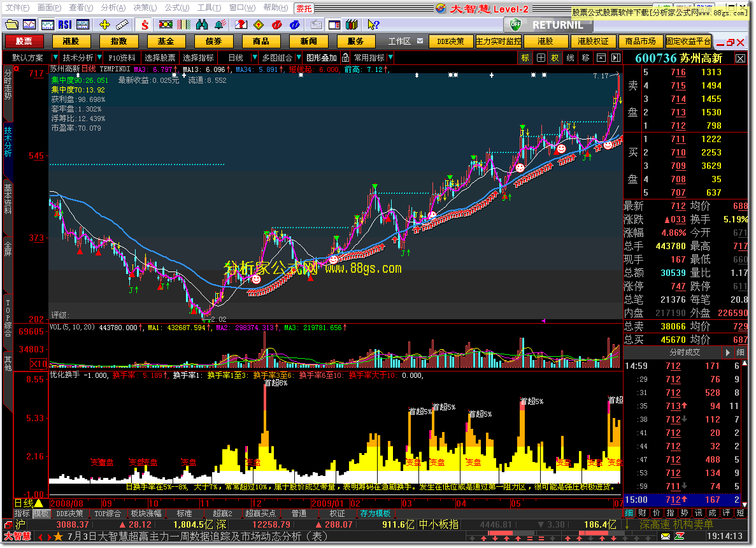Screen dimensions: 756x548
Task: Expand the 常用指标 dropdown arrow
Action: 390,57
